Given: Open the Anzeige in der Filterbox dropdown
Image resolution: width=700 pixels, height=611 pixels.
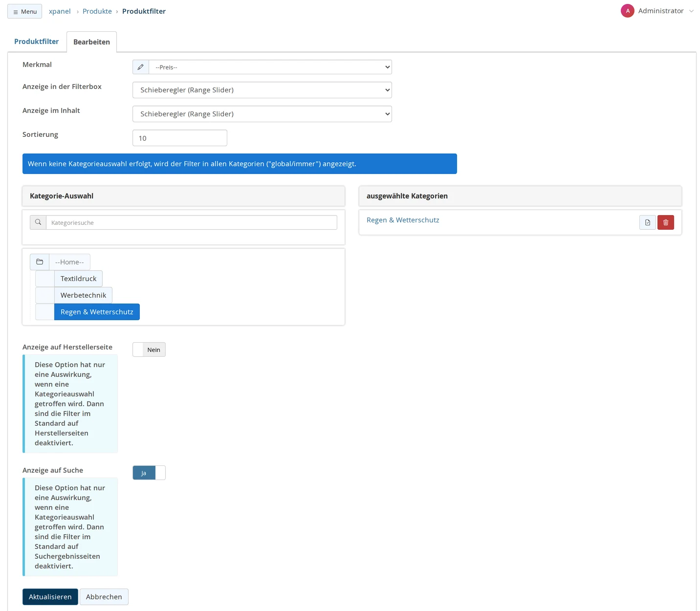Looking at the screenshot, I should coord(262,90).
